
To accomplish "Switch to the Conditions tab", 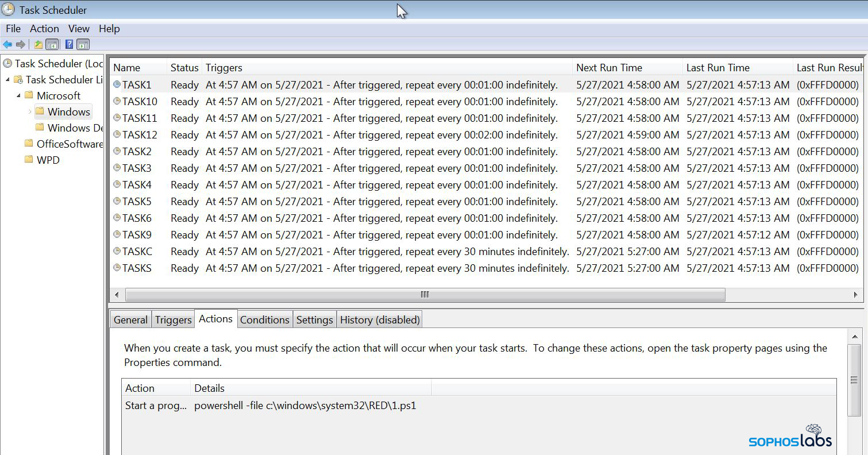I will 265,320.
